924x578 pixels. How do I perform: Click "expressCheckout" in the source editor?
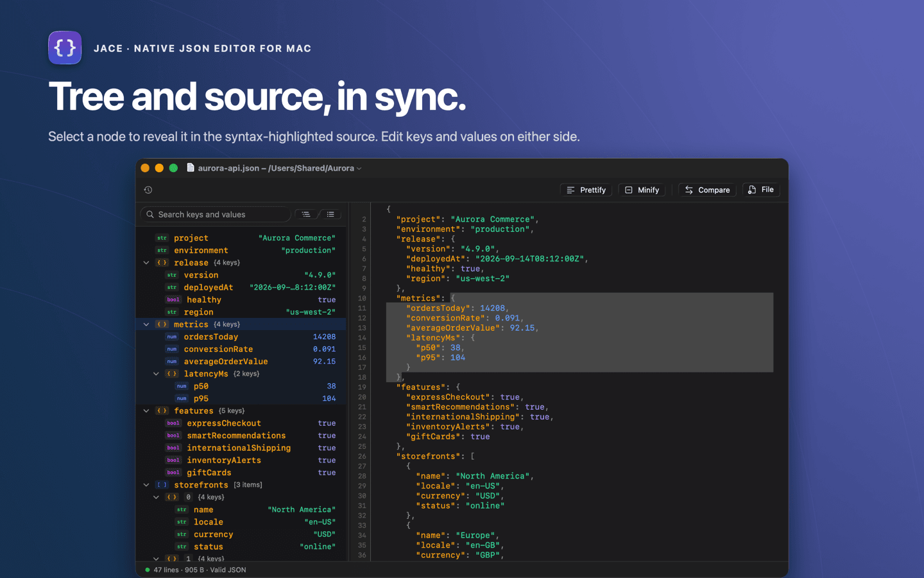(448, 397)
